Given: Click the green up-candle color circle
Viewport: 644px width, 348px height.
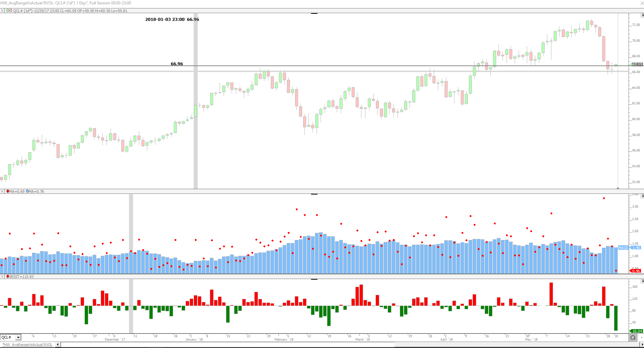Looking at the screenshot, I should [7, 11].
